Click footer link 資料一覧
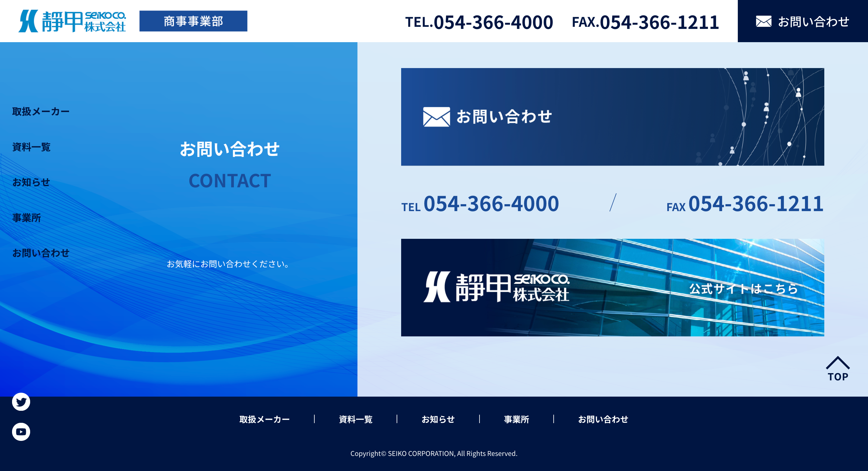Image resolution: width=868 pixels, height=471 pixels. pyautogui.click(x=356, y=419)
